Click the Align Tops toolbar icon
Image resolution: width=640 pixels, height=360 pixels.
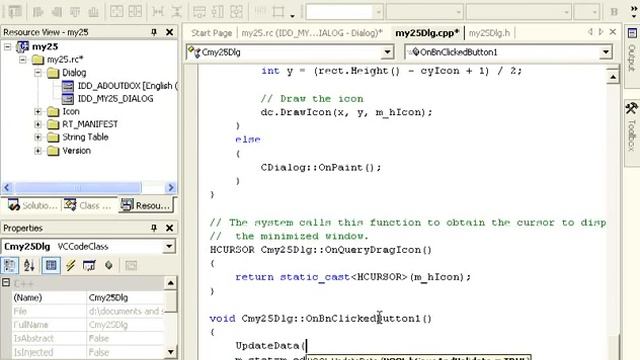[x=75, y=12]
